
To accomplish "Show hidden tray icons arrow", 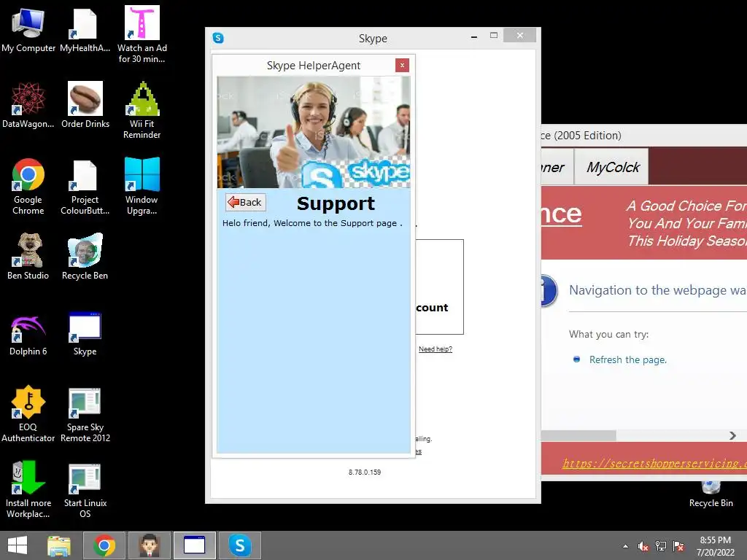I will coord(625,546).
